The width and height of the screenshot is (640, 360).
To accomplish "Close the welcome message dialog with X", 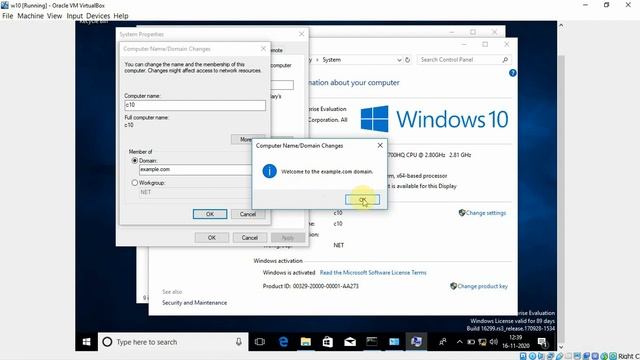I will (x=380, y=145).
